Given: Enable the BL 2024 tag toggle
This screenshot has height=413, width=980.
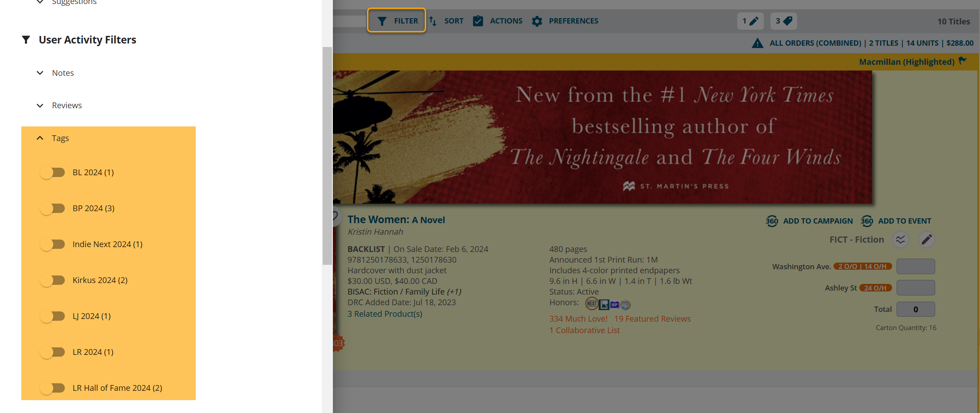Looking at the screenshot, I should [x=53, y=173].
